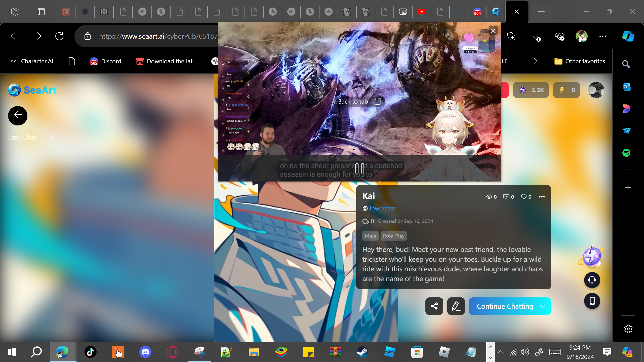The image size is (644, 362).
Task: Refresh the current page
Action: pos(59,36)
